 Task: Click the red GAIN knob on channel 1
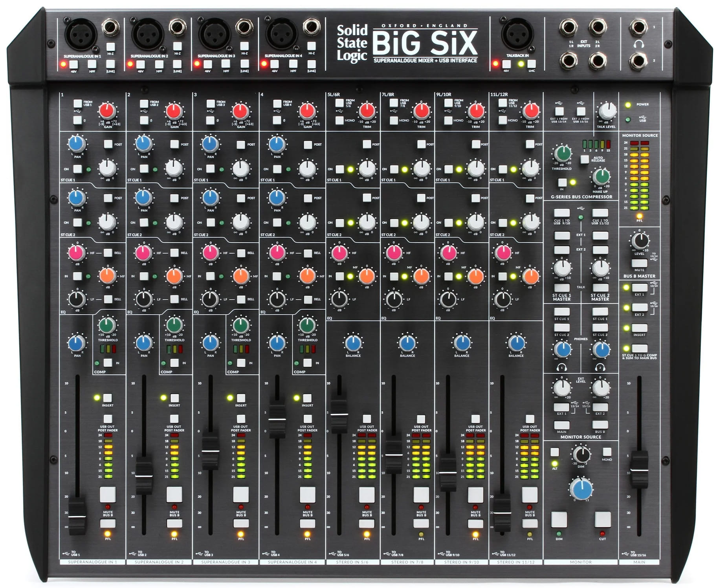(107, 111)
